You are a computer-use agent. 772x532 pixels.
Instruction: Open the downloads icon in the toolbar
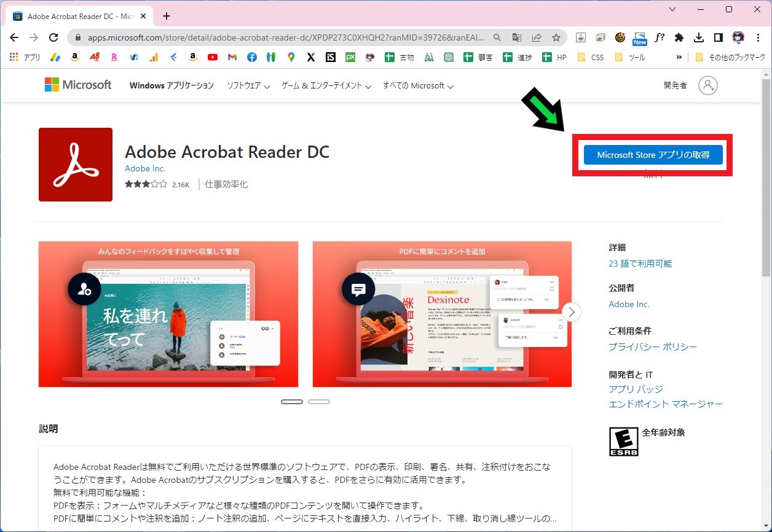[x=699, y=37]
